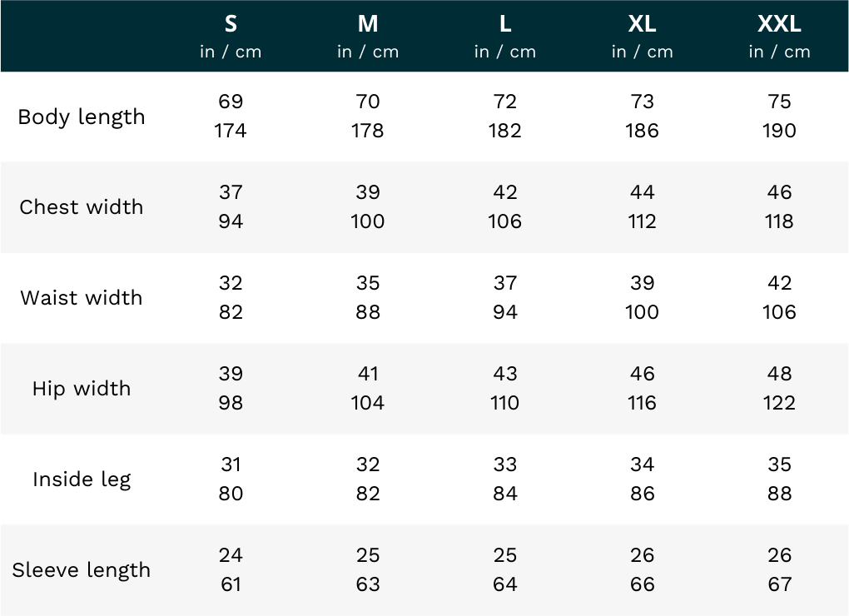Select sleeve length 64 cm for size L
This screenshot has height=616, width=849.
point(505,584)
